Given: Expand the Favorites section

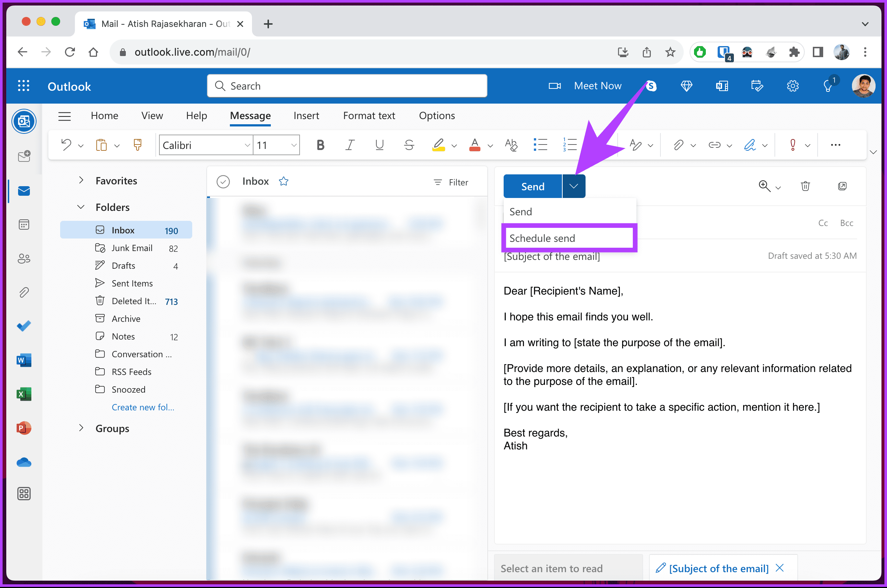Looking at the screenshot, I should [81, 180].
